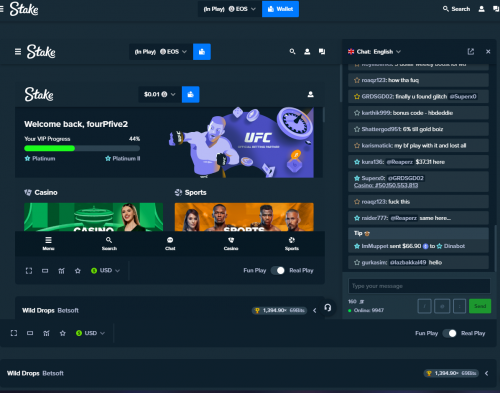Viewport: 500px width, 393px height.
Task: Open Chat from the inner bottom navigation
Action: point(170,243)
